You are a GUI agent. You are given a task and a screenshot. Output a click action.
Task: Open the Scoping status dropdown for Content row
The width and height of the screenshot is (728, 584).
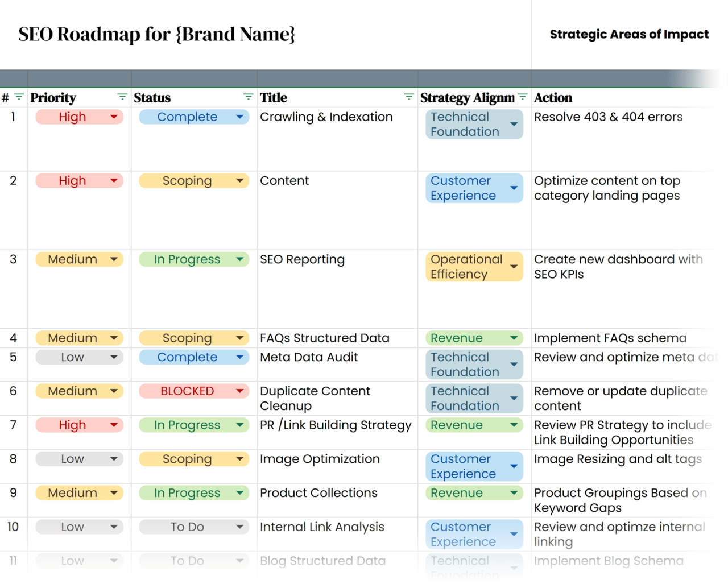(x=239, y=180)
